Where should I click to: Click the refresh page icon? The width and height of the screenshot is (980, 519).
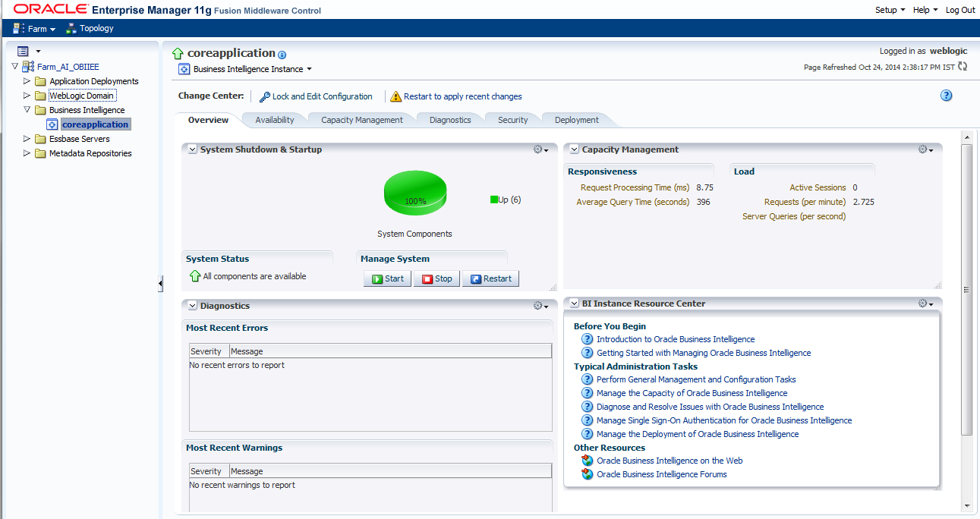963,67
